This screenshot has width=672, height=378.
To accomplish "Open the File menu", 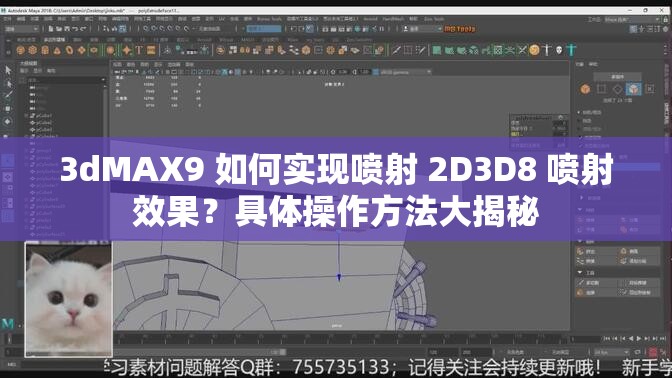I will point(7,19).
